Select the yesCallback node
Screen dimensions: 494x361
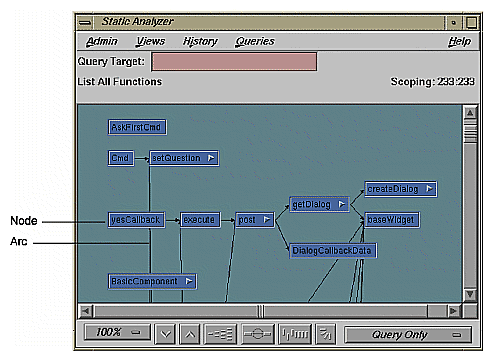(136, 220)
